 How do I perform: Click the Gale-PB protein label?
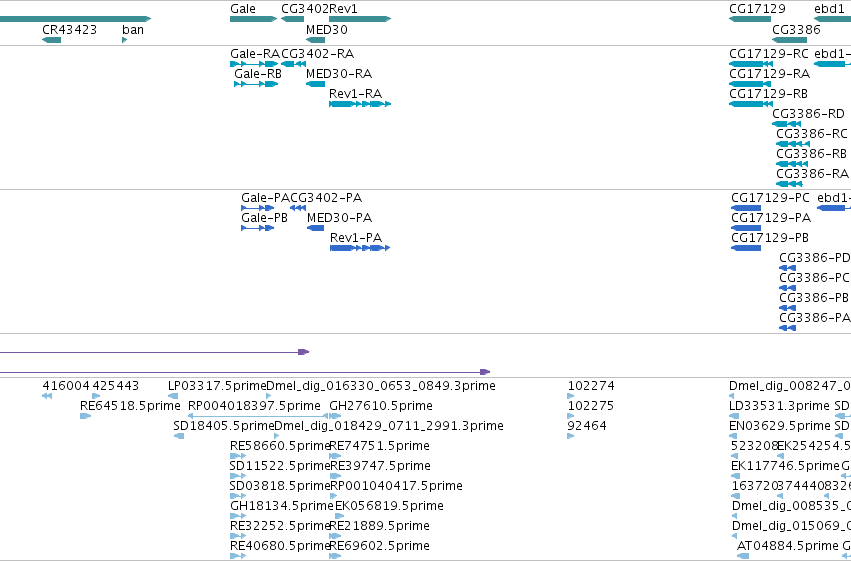click(x=264, y=218)
